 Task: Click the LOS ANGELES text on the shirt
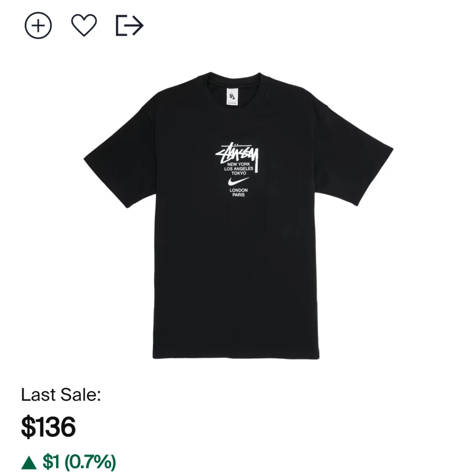[239, 169]
